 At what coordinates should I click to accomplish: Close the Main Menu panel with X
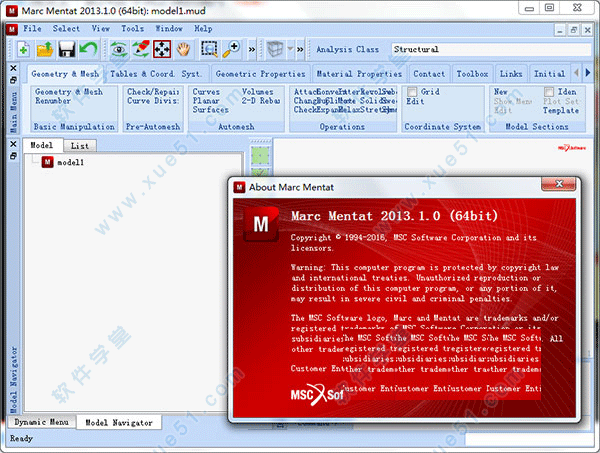(x=13, y=68)
